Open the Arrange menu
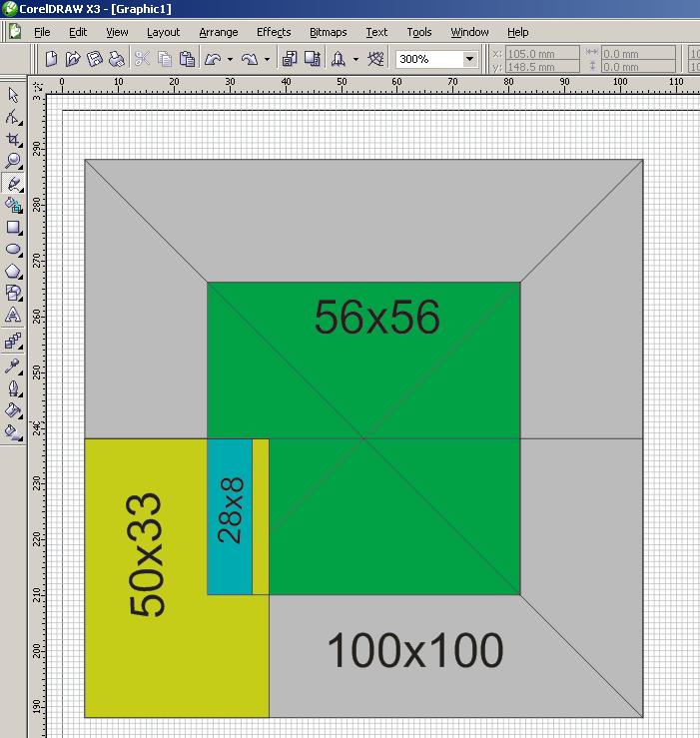700x738 pixels. (x=219, y=32)
